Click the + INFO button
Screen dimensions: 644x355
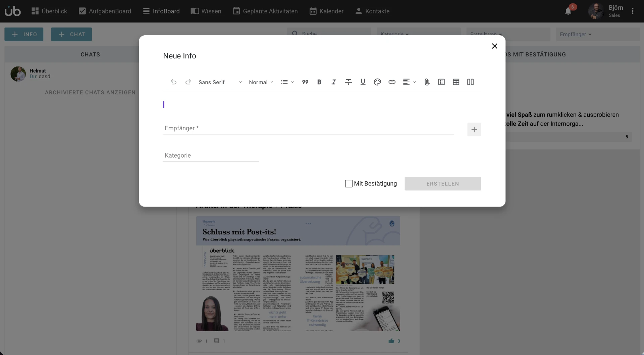pyautogui.click(x=24, y=34)
